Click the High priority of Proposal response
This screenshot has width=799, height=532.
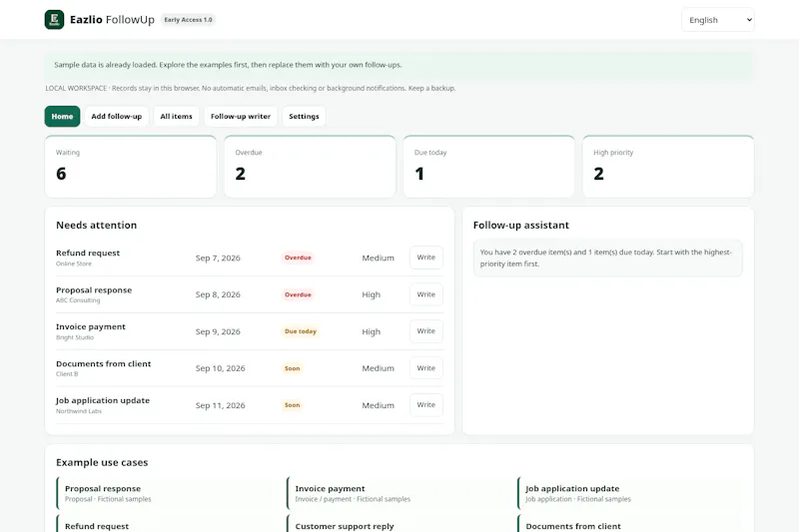click(371, 294)
